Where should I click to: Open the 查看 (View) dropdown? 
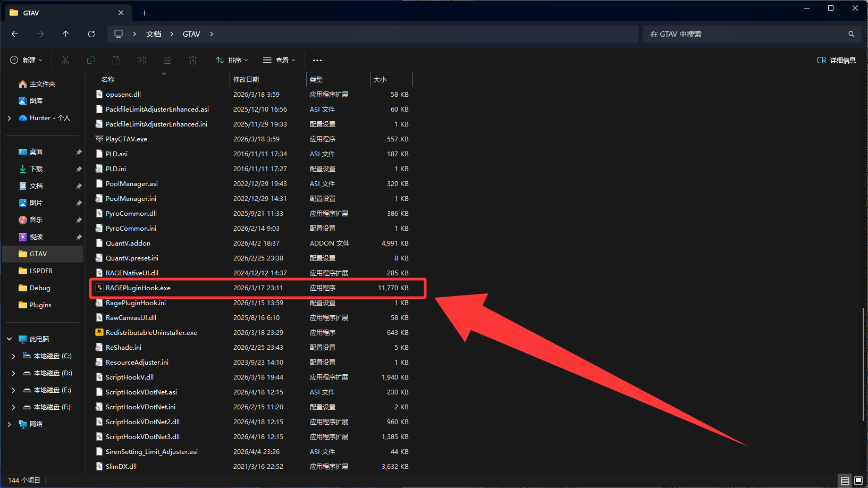tap(280, 60)
